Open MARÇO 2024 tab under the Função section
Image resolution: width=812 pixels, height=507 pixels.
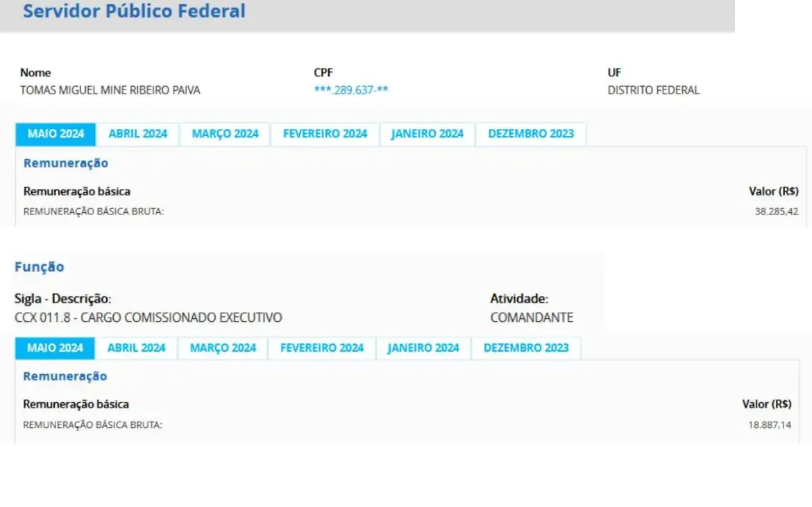(223, 347)
